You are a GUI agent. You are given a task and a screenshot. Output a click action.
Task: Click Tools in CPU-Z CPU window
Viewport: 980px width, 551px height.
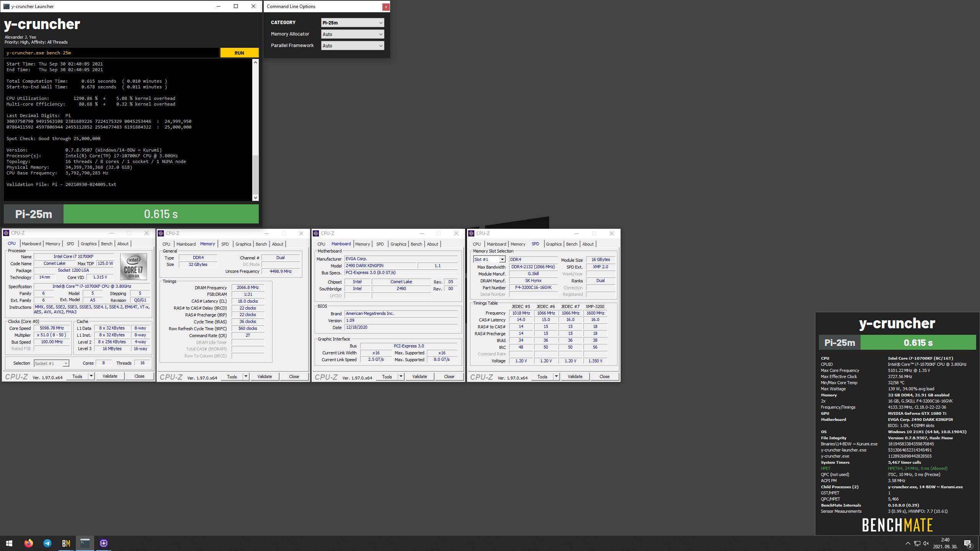77,376
